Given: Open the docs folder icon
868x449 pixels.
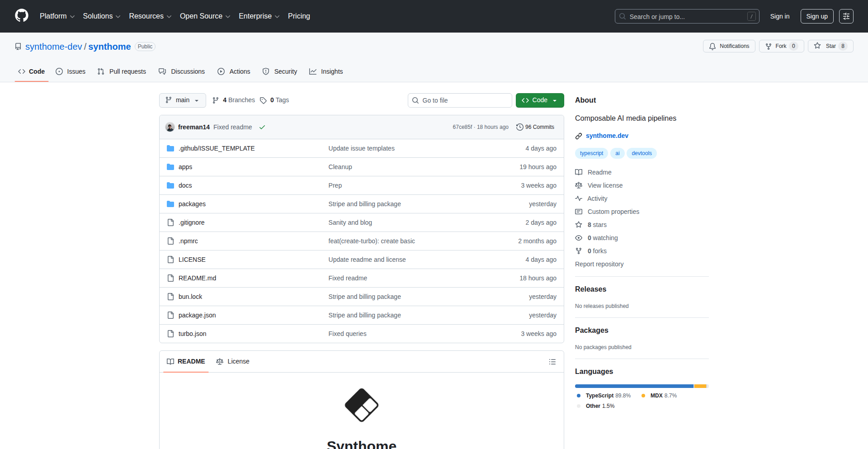Looking at the screenshot, I should point(170,185).
